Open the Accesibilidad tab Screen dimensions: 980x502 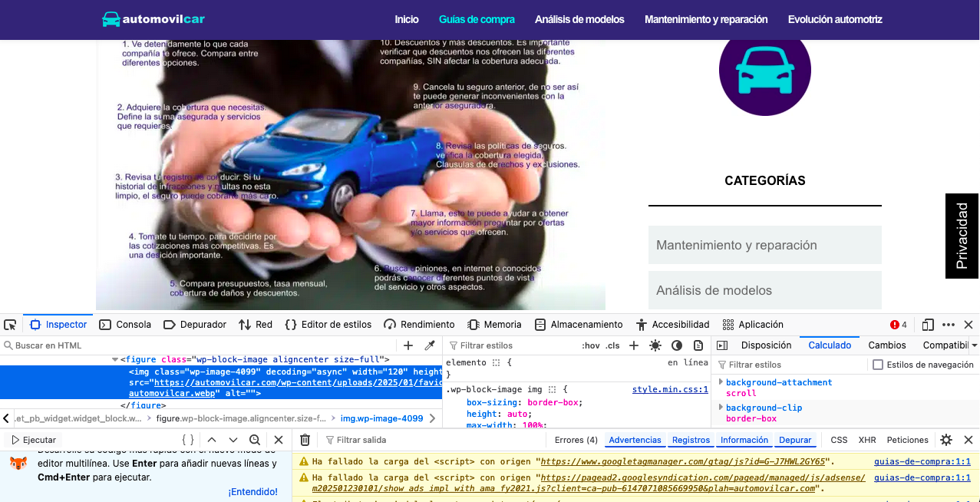coord(673,325)
